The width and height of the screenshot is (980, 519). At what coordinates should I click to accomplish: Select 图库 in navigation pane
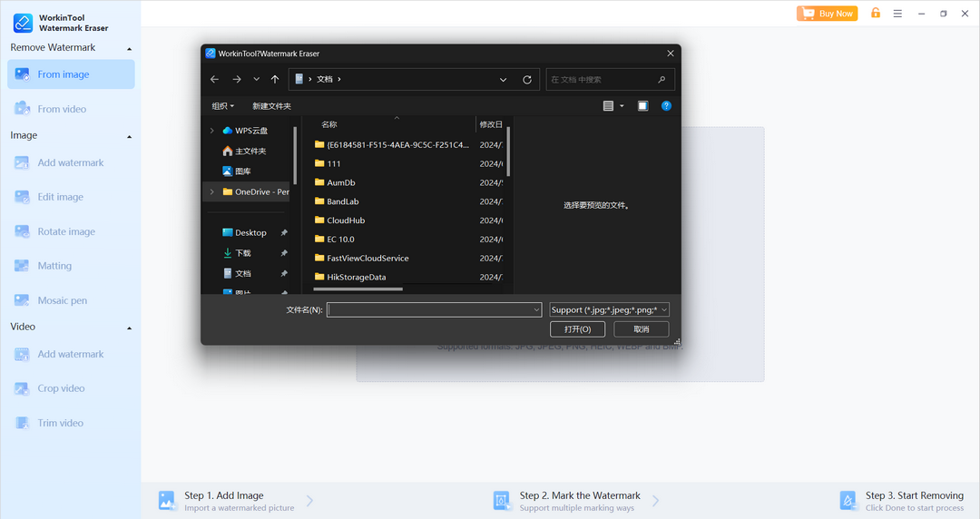point(242,171)
